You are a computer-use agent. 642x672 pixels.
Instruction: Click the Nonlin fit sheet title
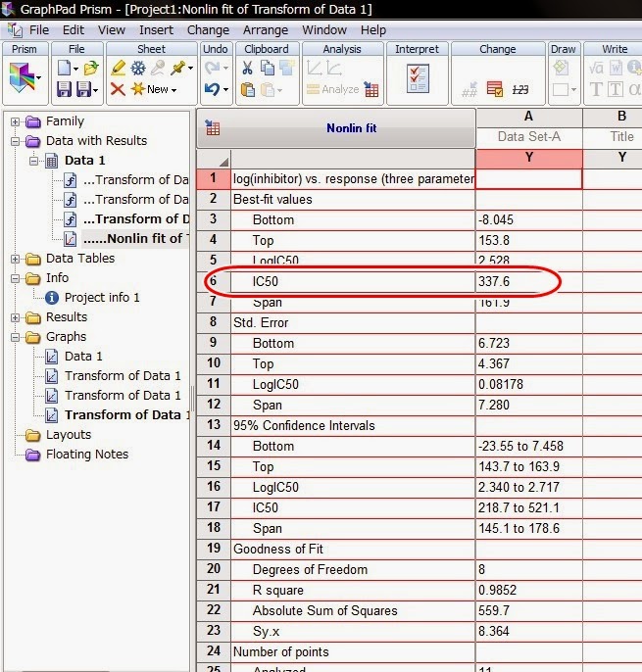click(x=351, y=128)
